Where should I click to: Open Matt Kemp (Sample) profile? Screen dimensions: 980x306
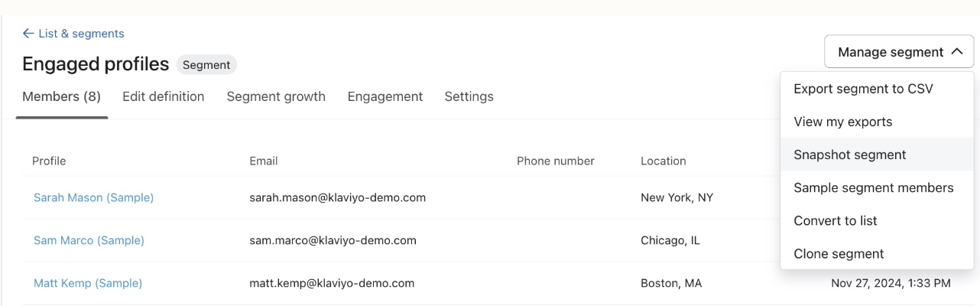pyautogui.click(x=88, y=283)
